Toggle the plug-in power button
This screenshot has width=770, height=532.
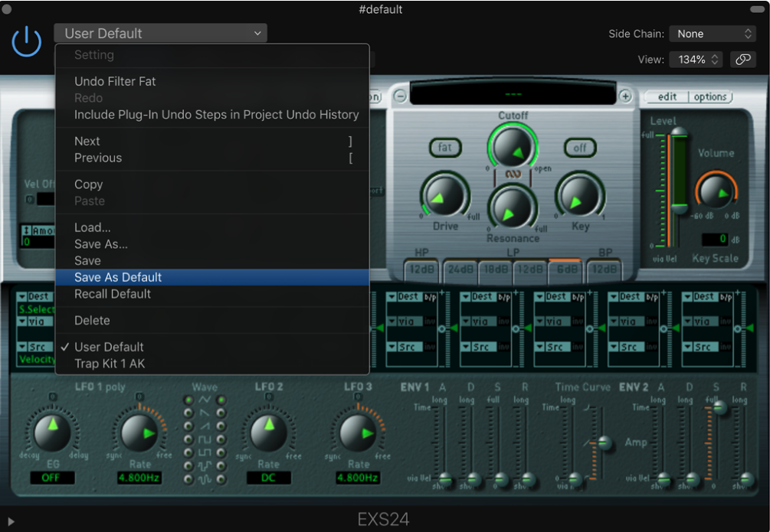[x=26, y=41]
